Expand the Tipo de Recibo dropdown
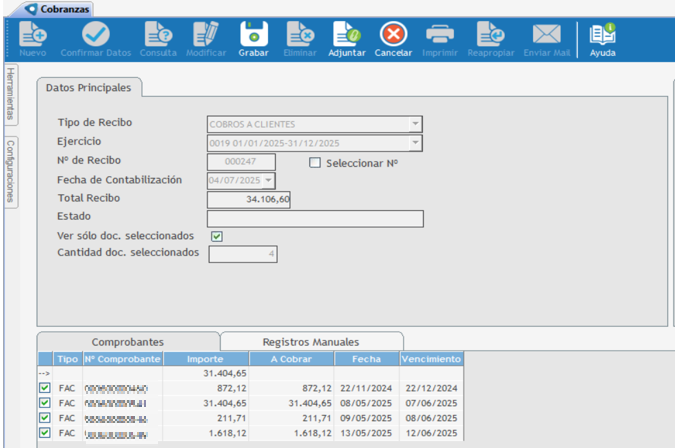675x448 pixels. pyautogui.click(x=415, y=125)
